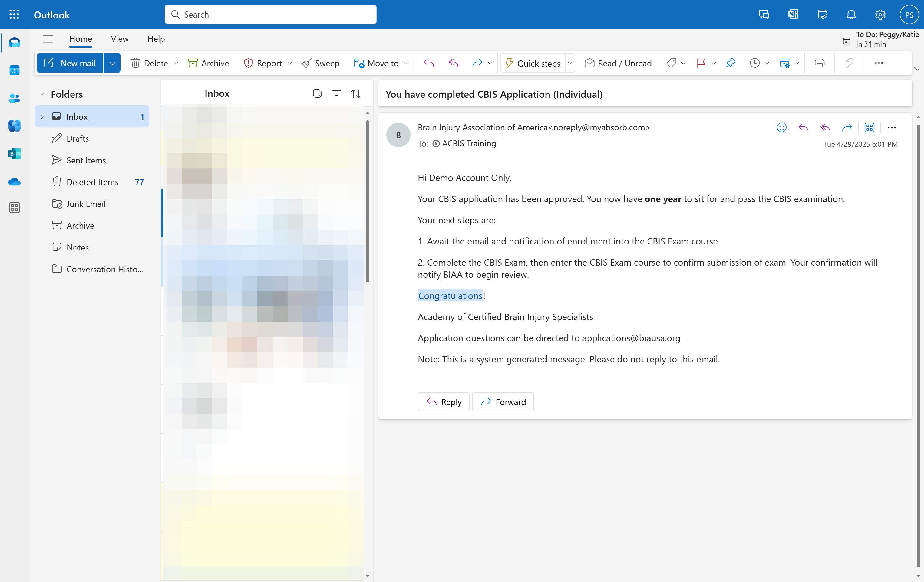Click Sweep in the toolbar
The image size is (924, 582).
click(x=320, y=63)
